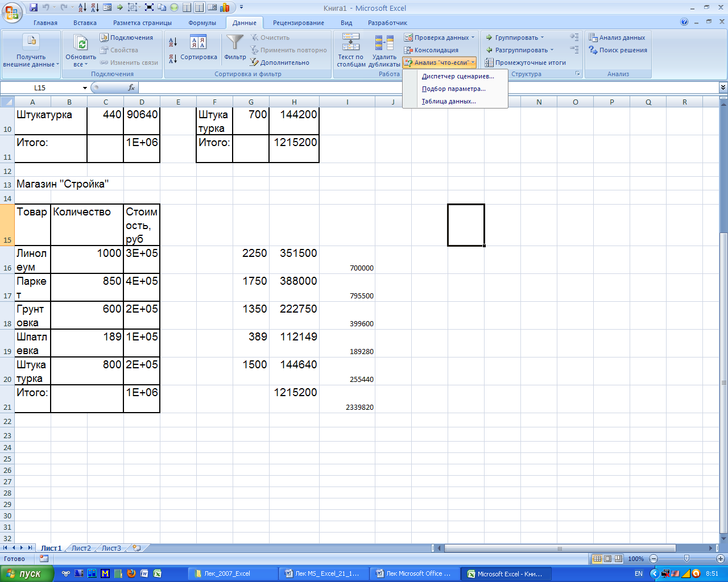Choose Диспетчер сценариев menu item
728x582 pixels.
[458, 76]
